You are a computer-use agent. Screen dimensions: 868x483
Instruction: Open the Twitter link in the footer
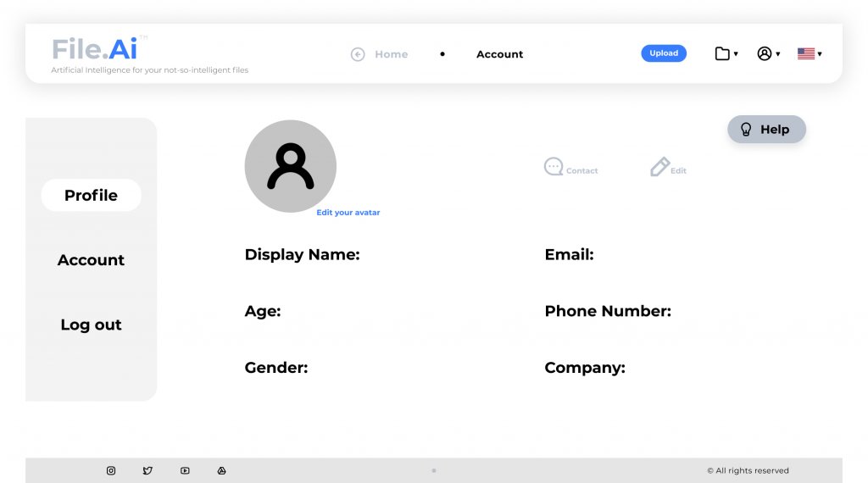[147, 470]
